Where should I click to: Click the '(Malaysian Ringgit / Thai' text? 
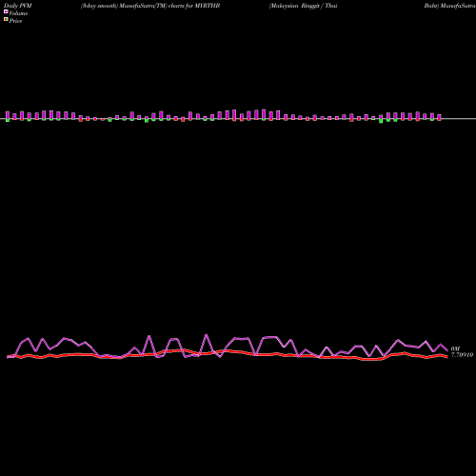(x=304, y=6)
